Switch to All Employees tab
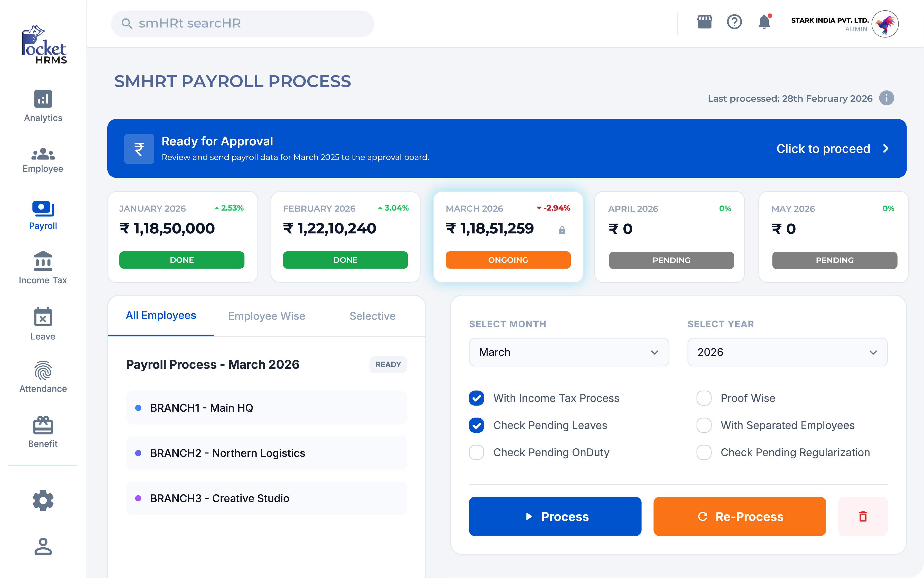Image resolution: width=924 pixels, height=578 pixels. 160,315
